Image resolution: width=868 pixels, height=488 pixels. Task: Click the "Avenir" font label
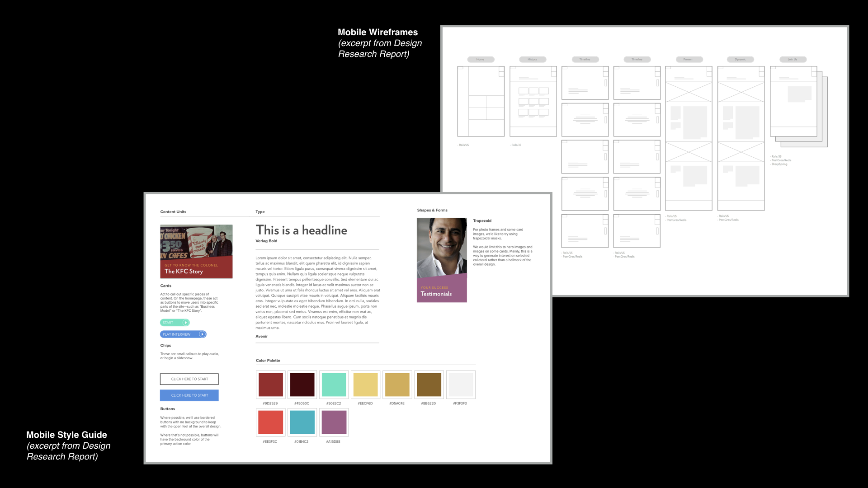262,336
